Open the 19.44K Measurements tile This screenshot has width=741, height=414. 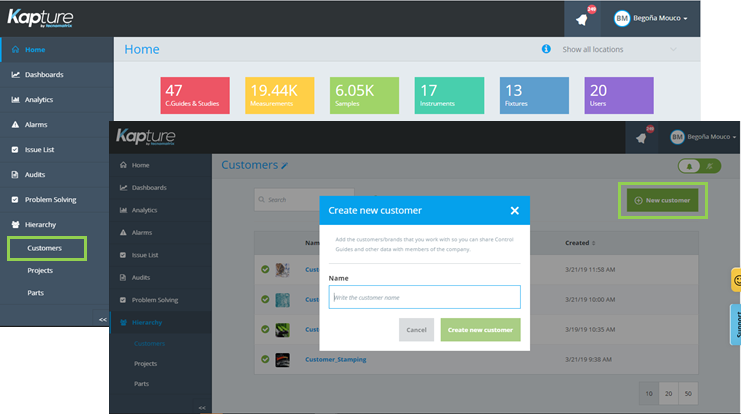(x=279, y=95)
